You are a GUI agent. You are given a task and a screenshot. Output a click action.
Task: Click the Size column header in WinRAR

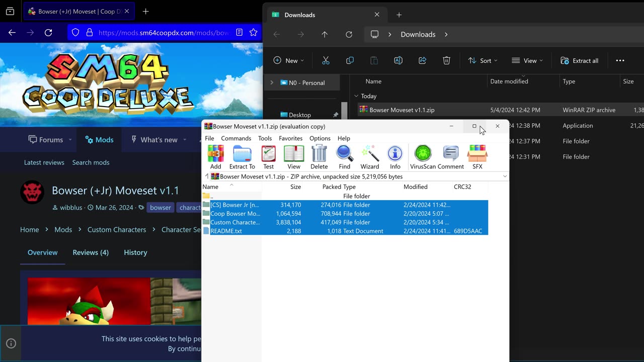(295, 187)
